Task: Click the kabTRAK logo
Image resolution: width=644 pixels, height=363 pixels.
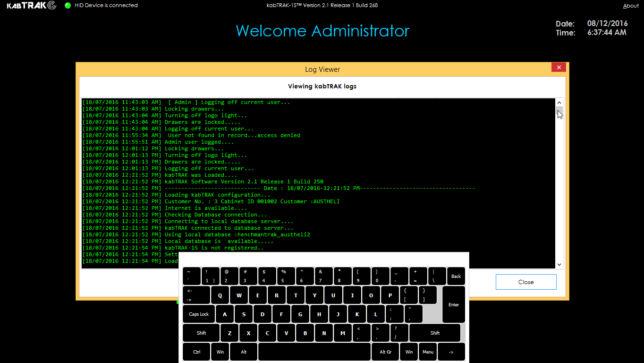Action: 32,6
